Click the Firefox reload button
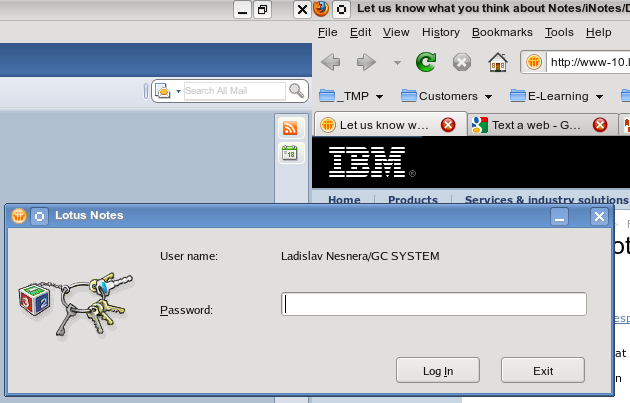The width and height of the screenshot is (630, 403). pos(426,63)
